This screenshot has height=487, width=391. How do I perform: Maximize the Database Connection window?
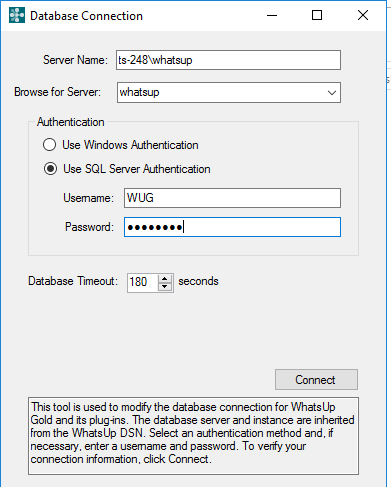(317, 15)
